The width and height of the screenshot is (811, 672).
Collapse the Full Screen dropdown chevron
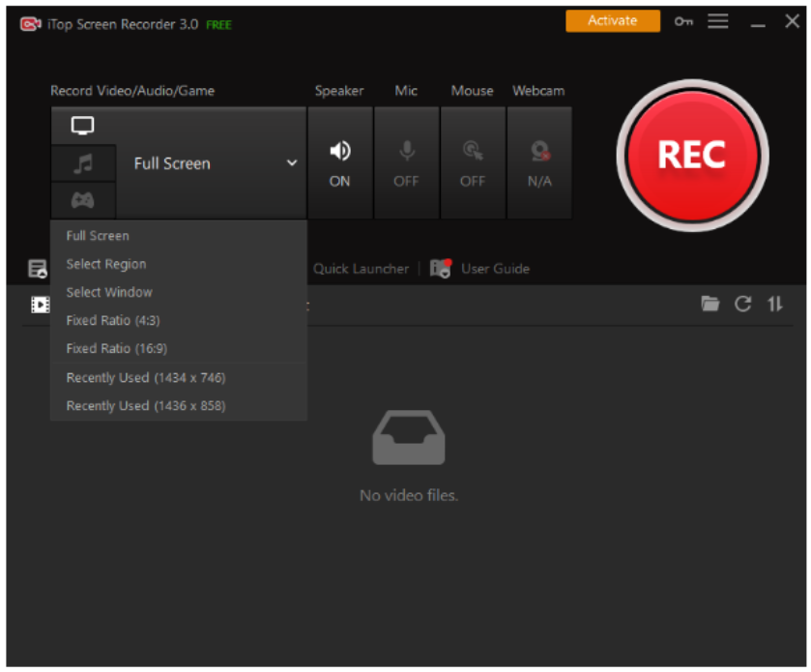(291, 163)
